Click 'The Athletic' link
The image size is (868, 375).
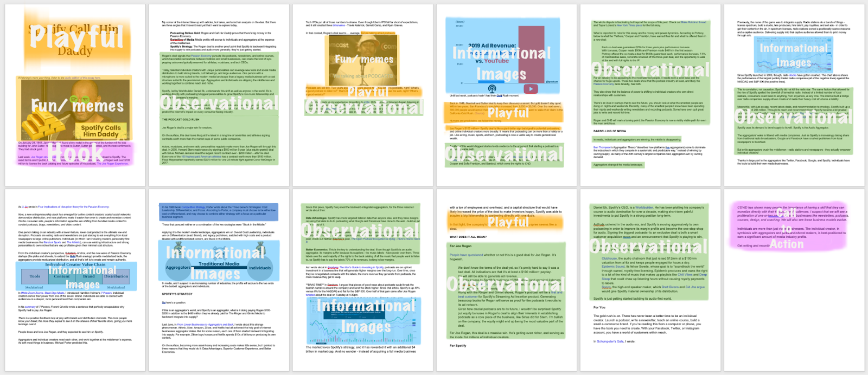tap(74, 242)
